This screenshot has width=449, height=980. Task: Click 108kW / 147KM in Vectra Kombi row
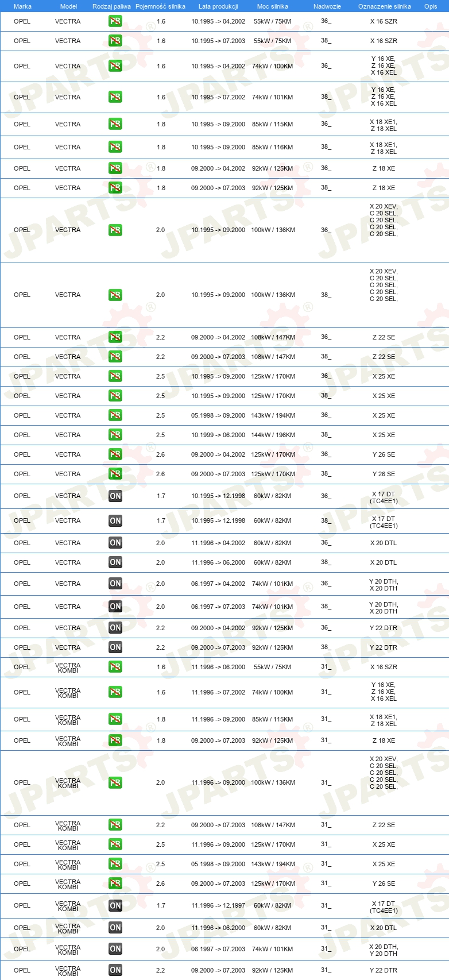pos(273,825)
